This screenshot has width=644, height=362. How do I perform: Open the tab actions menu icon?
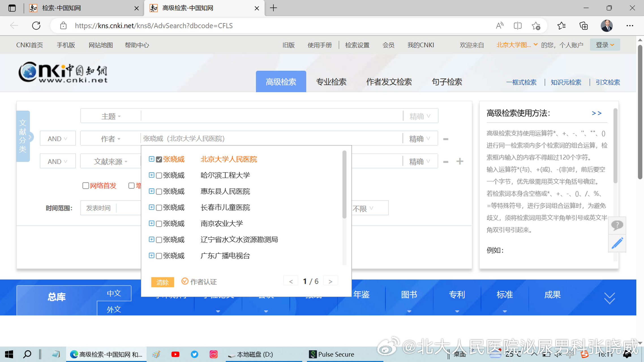(x=12, y=8)
